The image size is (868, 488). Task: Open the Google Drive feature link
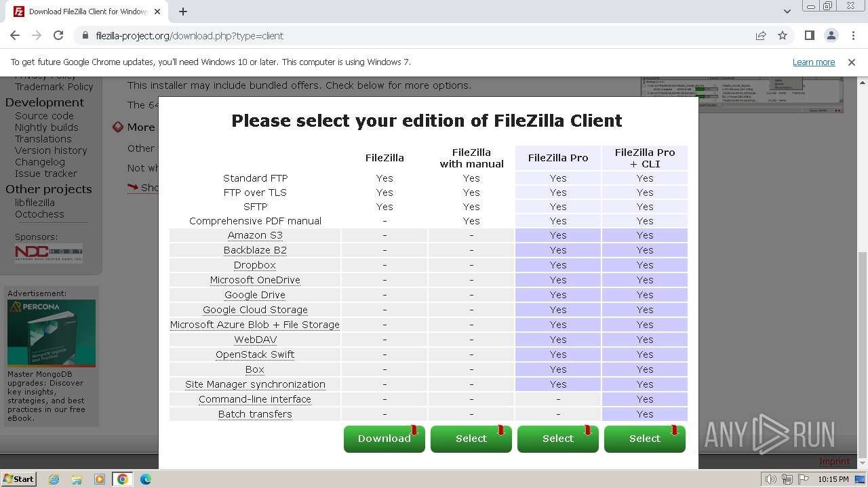255,295
